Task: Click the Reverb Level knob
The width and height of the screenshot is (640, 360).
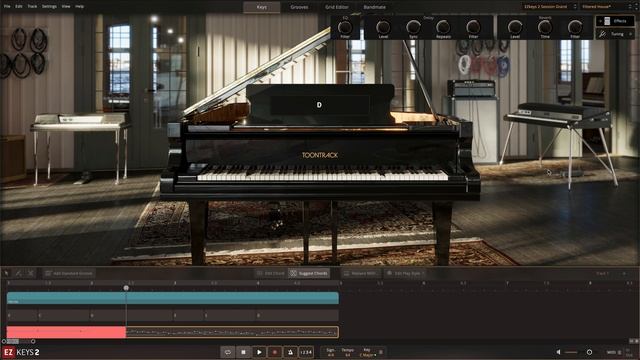Action: point(515,27)
